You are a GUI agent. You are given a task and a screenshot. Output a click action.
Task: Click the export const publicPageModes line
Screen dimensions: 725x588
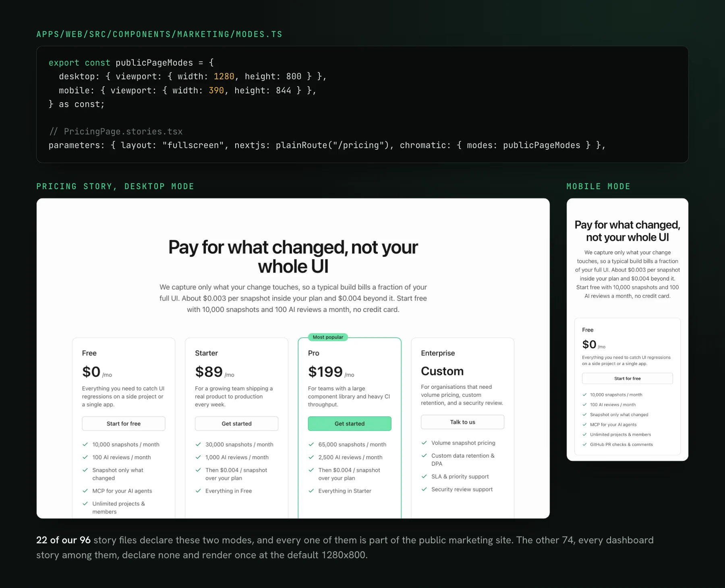(x=131, y=63)
